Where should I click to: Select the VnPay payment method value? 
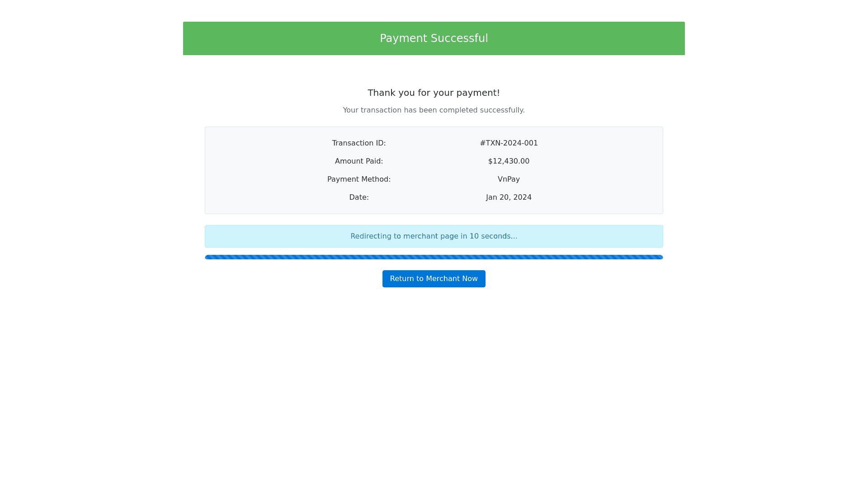pos(509,179)
